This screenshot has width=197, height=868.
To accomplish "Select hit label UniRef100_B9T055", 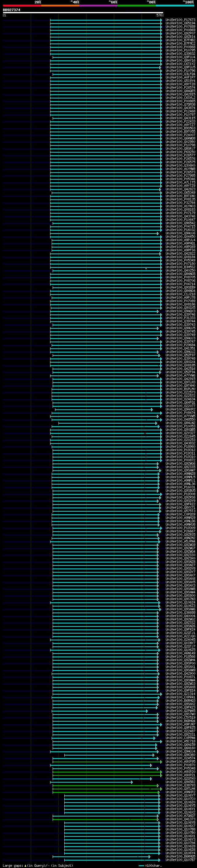I will point(180,132).
